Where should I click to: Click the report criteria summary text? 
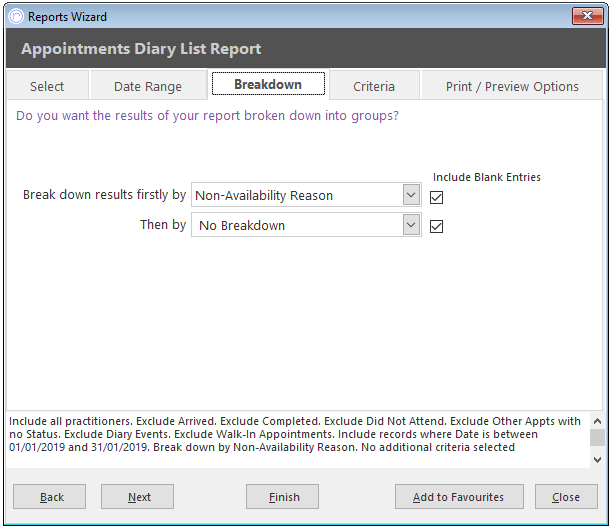point(295,434)
